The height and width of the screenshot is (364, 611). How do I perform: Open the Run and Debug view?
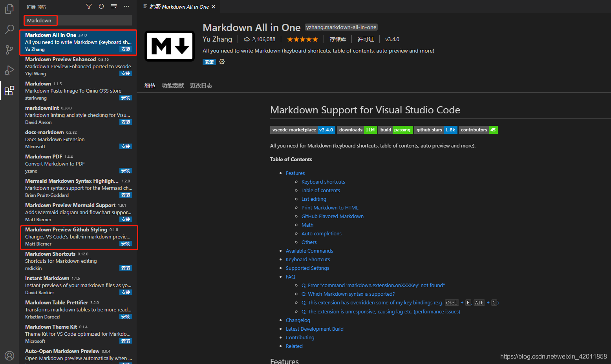[x=9, y=70]
